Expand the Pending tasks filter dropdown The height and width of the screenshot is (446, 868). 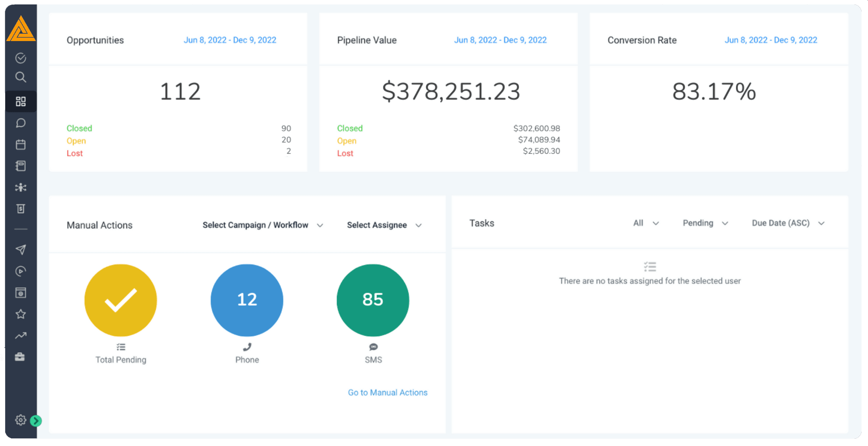[x=705, y=223]
